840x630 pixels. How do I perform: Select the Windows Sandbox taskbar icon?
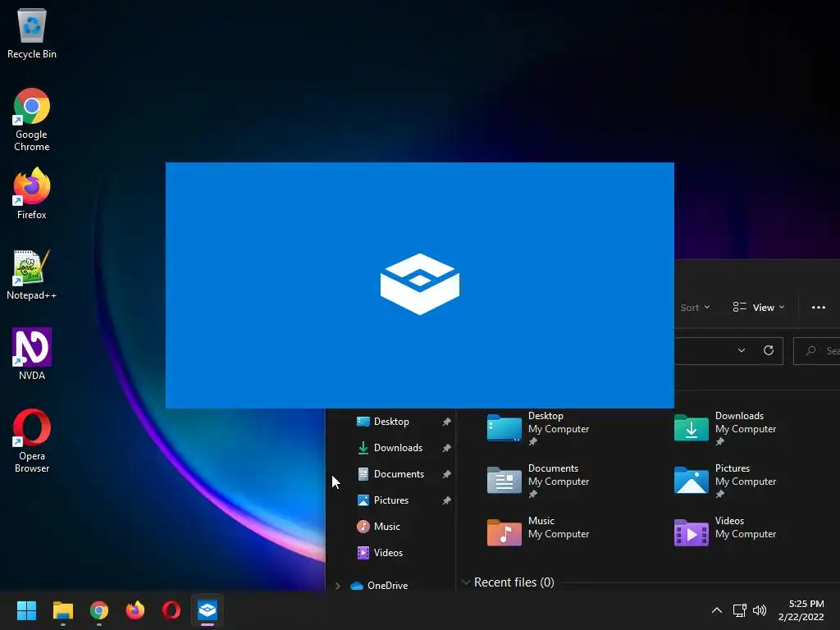(208, 610)
